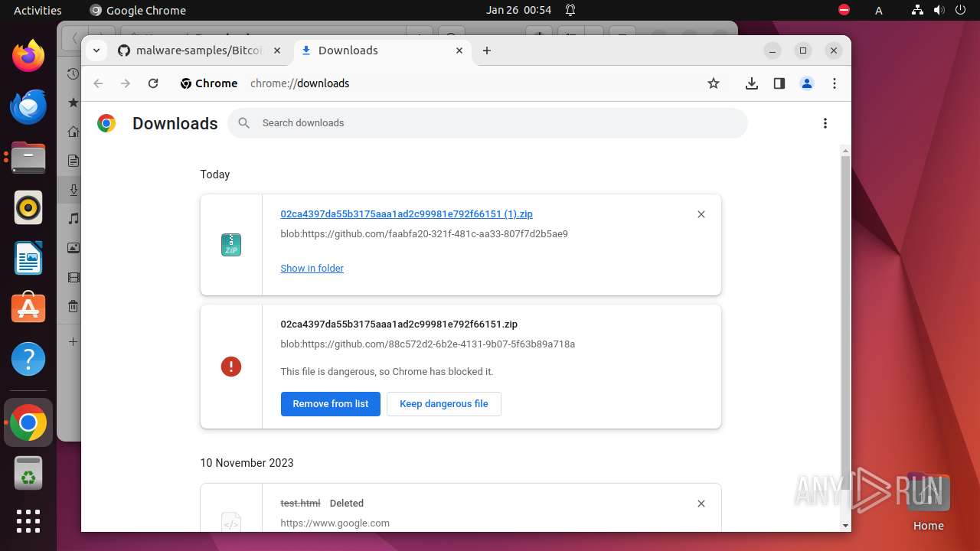
Task: Open the power menu icon in the top bar
Action: click(x=960, y=10)
